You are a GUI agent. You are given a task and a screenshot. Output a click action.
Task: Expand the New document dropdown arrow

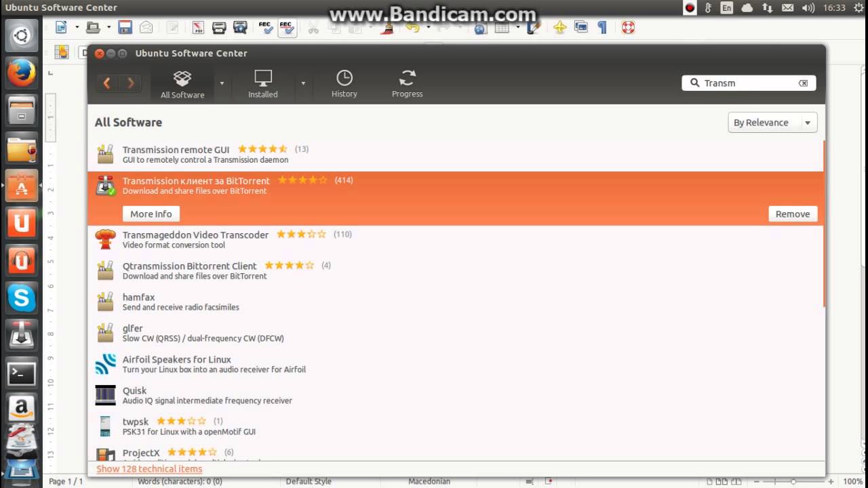coord(77,28)
